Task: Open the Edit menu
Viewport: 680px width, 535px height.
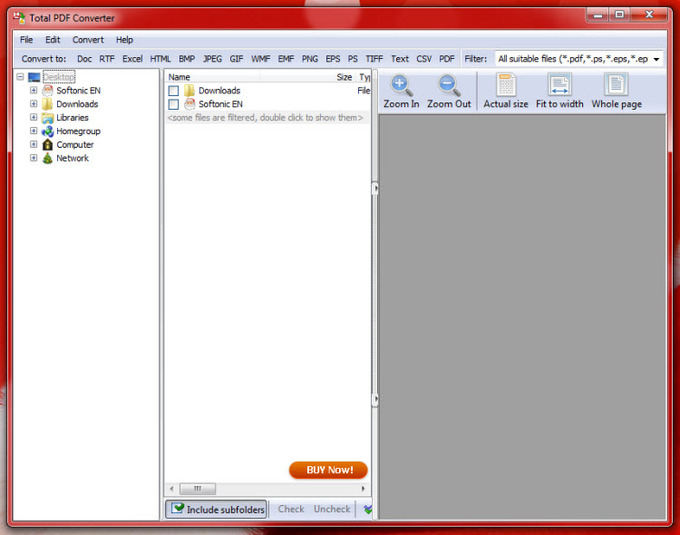Action: click(52, 39)
